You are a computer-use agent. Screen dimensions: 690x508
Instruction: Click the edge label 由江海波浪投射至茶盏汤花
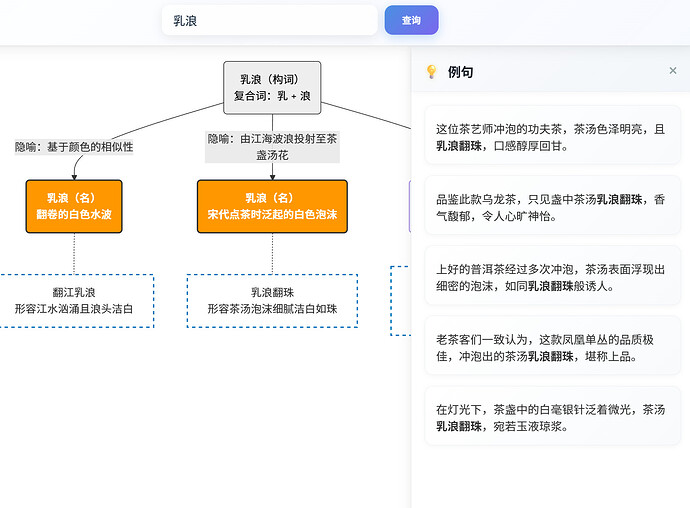point(272,147)
